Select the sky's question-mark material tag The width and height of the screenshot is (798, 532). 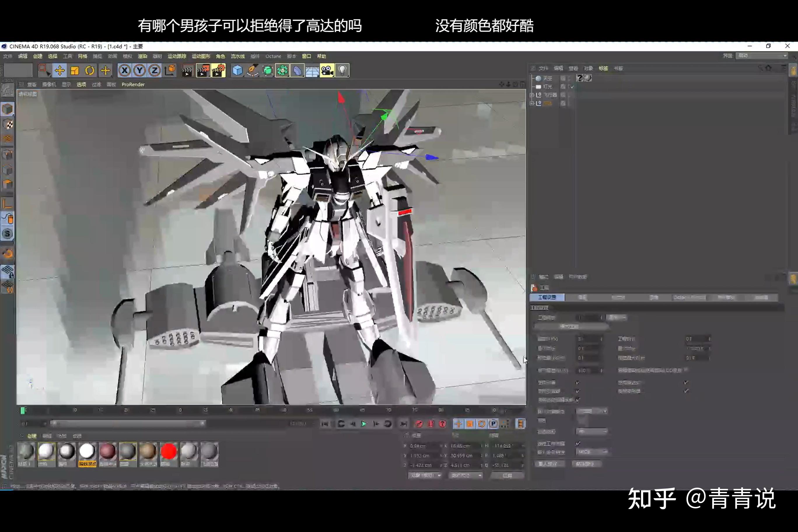(x=580, y=78)
